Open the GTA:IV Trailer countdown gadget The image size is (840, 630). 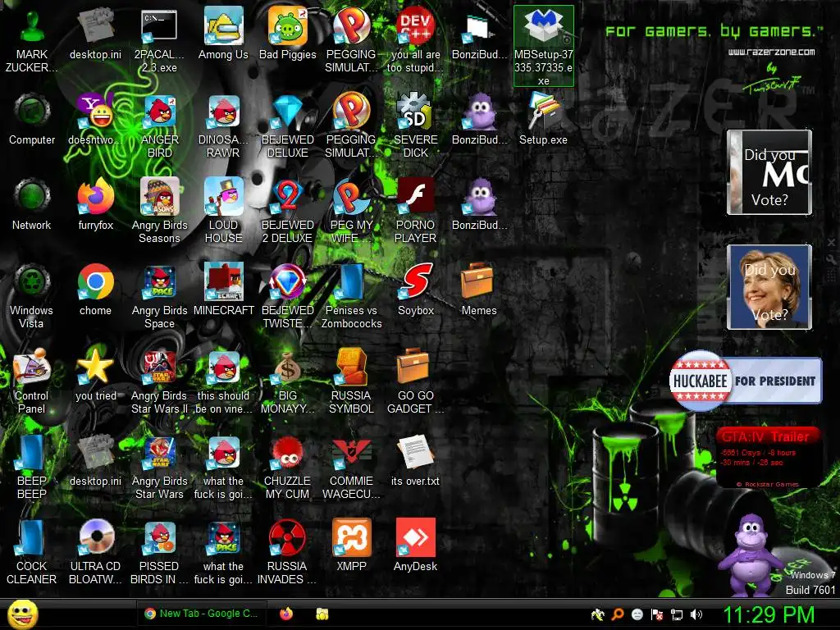click(768, 458)
